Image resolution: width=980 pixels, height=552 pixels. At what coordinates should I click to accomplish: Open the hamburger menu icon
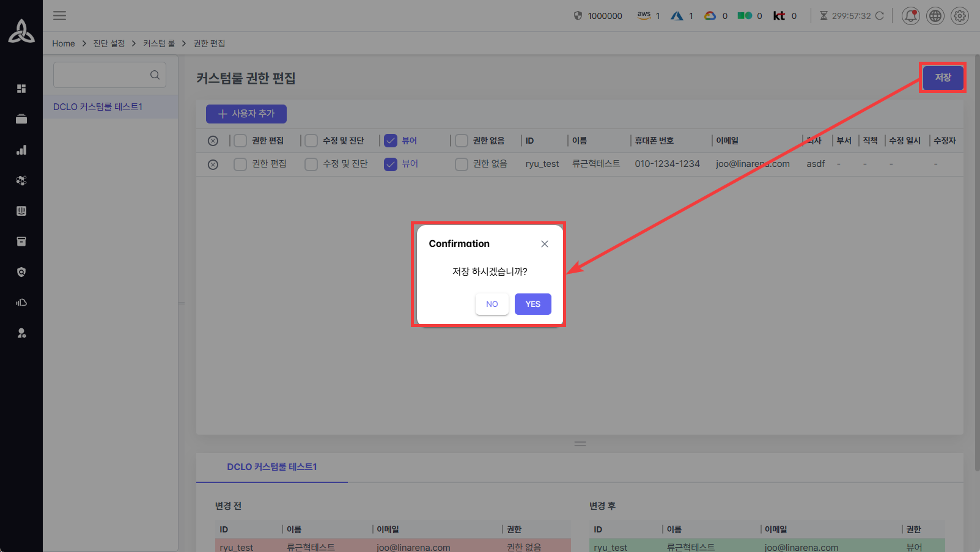click(59, 16)
